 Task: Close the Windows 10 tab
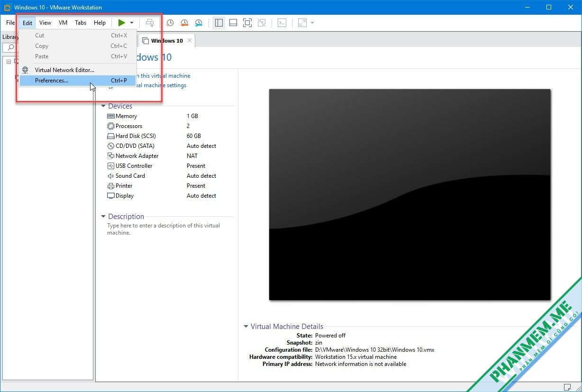coord(190,40)
